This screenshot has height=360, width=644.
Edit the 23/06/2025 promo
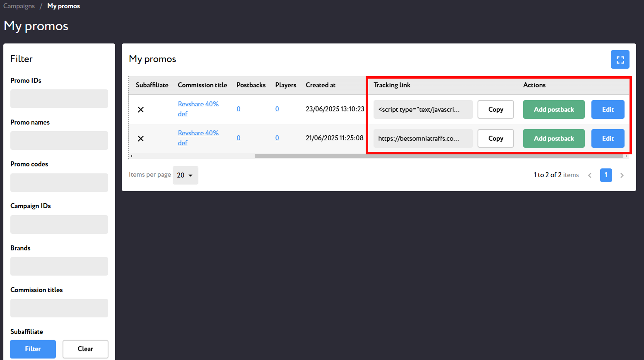point(608,109)
